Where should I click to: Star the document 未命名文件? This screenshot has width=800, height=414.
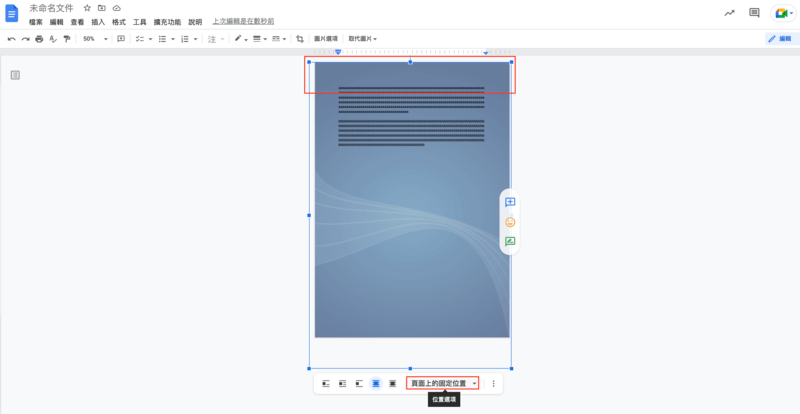pyautogui.click(x=87, y=8)
